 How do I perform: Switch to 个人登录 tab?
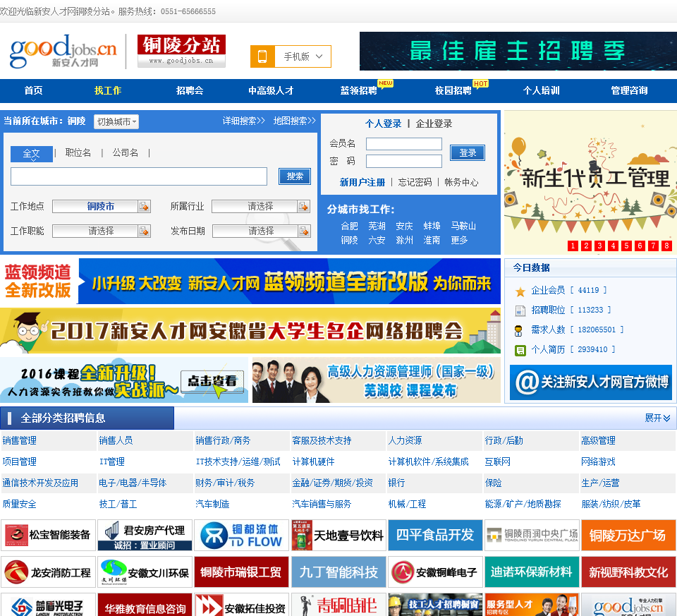point(383,123)
